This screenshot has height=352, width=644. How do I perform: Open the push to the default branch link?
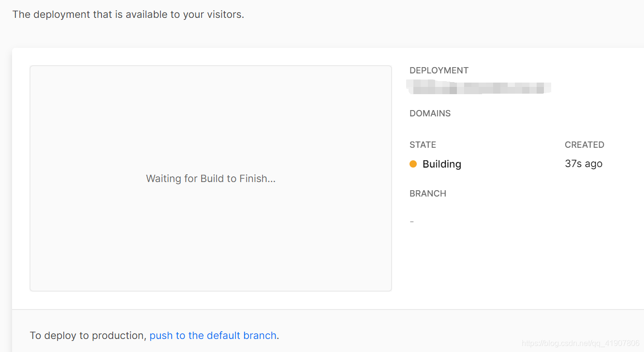click(x=213, y=336)
